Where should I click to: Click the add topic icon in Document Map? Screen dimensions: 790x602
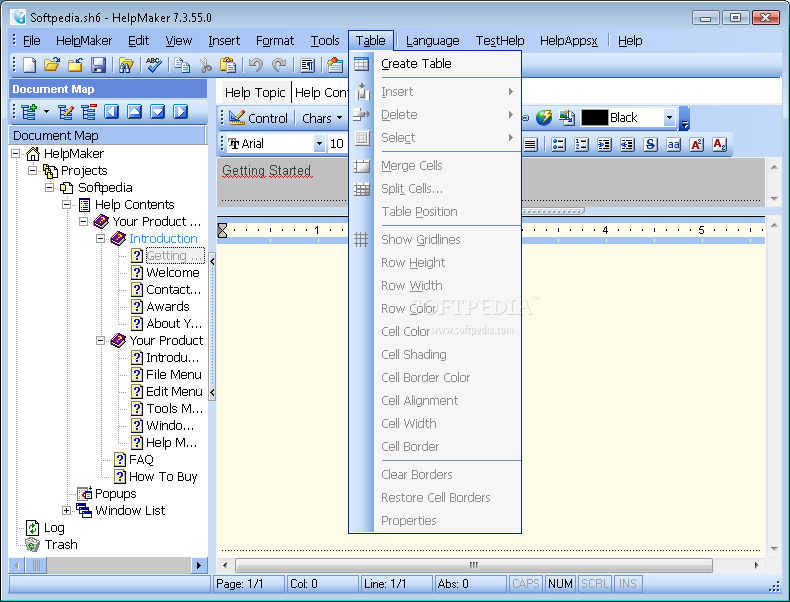(29, 112)
